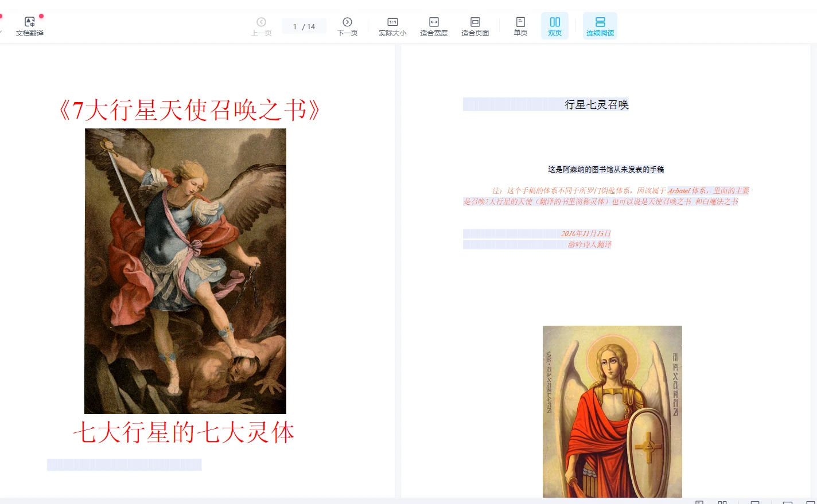Click the page number field showing 1
Screen dimensions: 817x504
pos(295,26)
